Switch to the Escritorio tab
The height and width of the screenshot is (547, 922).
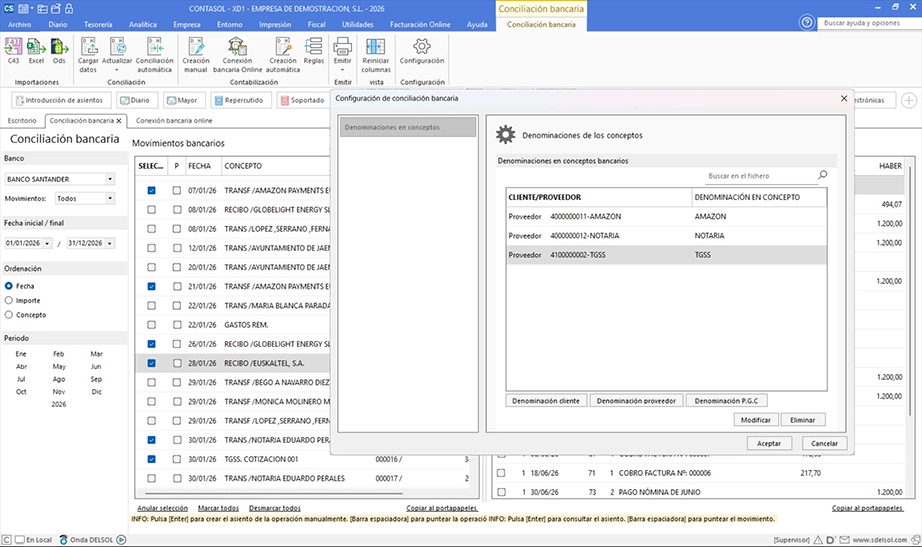pos(22,121)
